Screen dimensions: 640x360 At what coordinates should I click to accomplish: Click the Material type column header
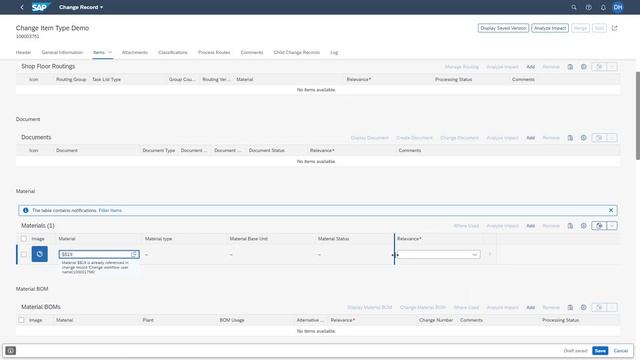click(x=159, y=239)
